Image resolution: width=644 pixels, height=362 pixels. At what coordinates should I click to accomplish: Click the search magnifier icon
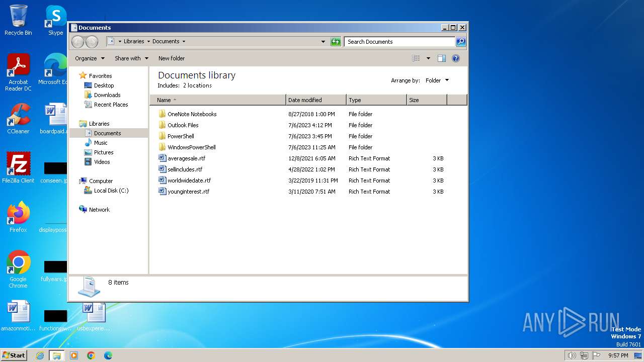[x=461, y=42]
